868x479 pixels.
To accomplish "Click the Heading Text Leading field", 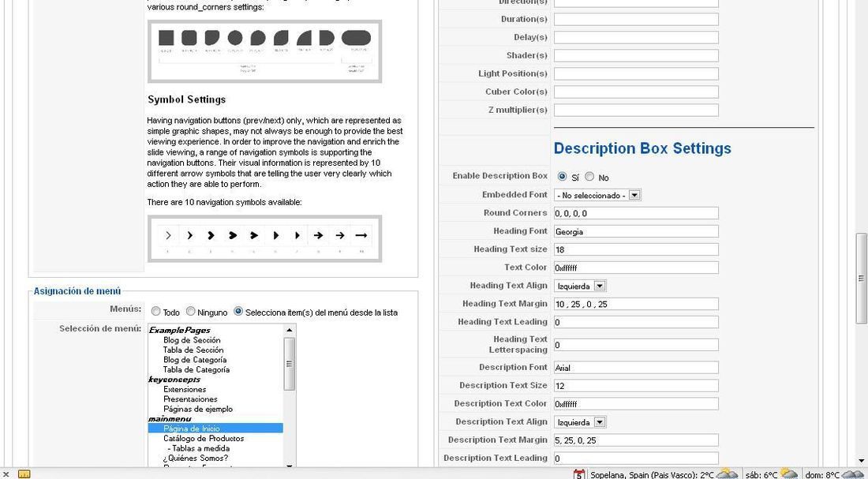I will point(636,322).
